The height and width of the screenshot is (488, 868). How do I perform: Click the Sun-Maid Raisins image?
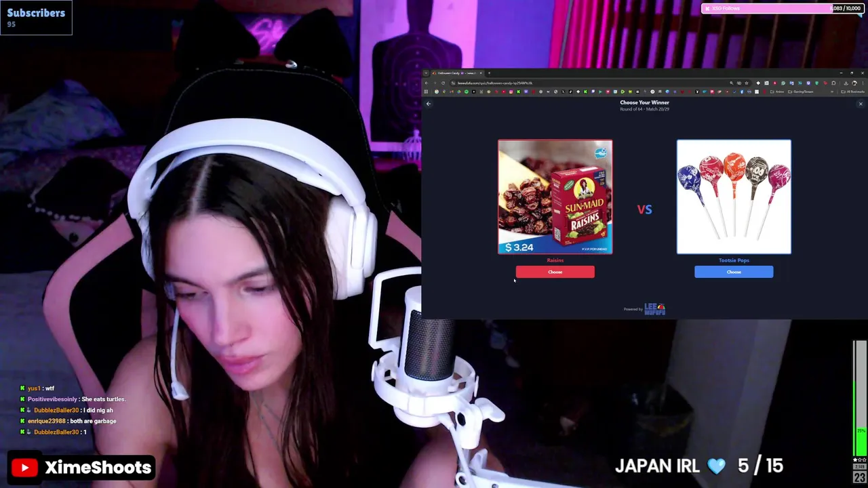click(555, 197)
